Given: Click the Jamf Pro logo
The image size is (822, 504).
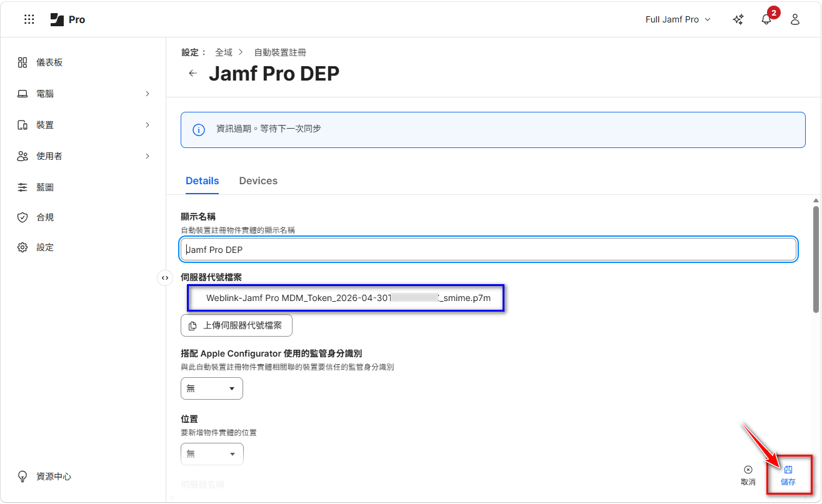Looking at the screenshot, I should pyautogui.click(x=68, y=19).
